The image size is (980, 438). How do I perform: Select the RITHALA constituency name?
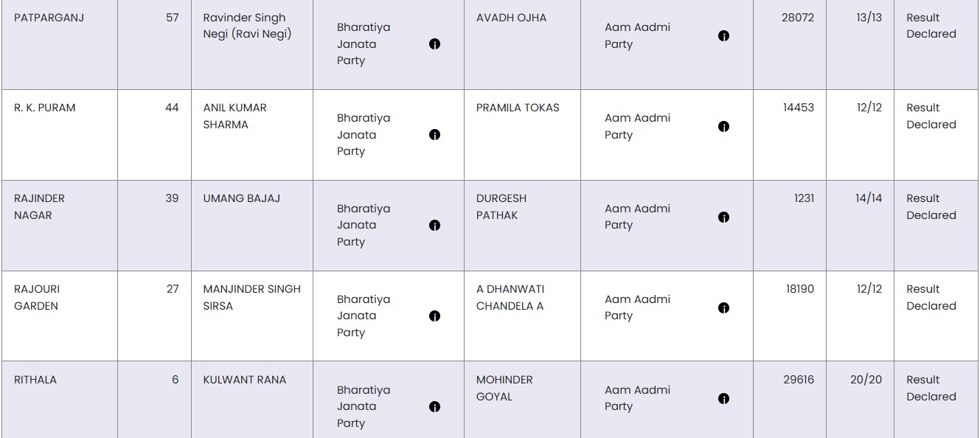point(35,380)
